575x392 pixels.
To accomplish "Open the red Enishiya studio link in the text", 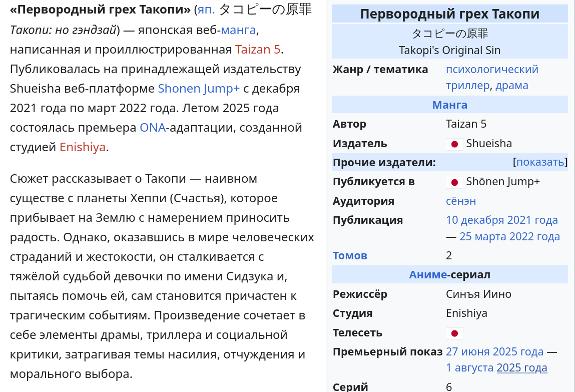I will pyautogui.click(x=83, y=147).
